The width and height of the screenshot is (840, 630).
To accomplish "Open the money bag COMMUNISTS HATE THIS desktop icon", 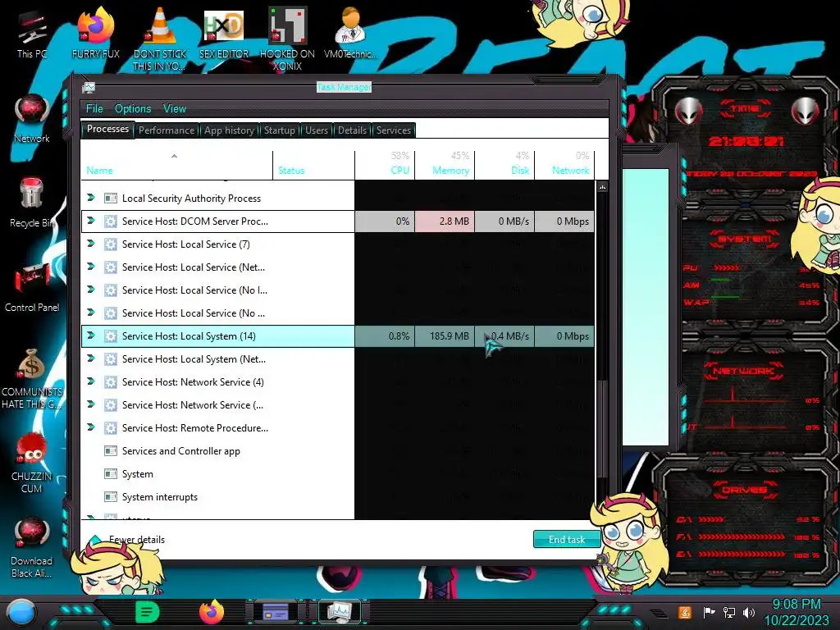I will pyautogui.click(x=32, y=378).
